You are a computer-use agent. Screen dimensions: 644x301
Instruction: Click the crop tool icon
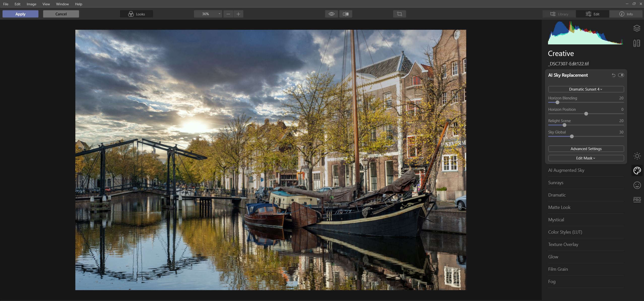399,14
